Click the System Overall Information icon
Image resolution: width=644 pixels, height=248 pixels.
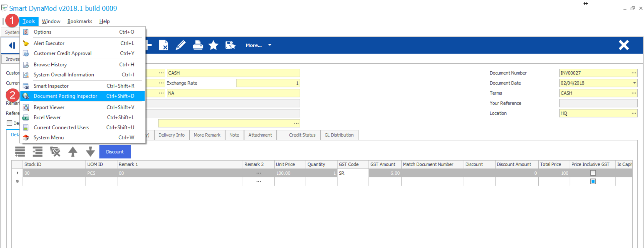point(26,75)
